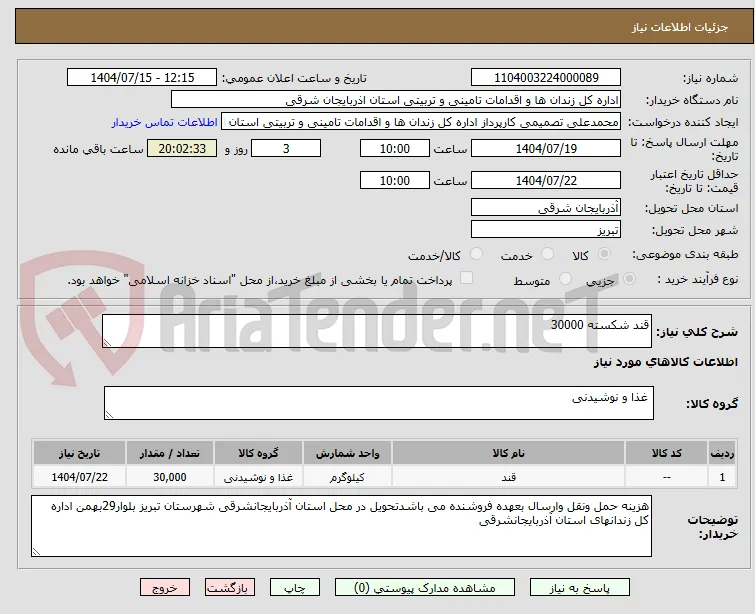Click the توضیحات خریدار text area

pyautogui.click(x=341, y=526)
